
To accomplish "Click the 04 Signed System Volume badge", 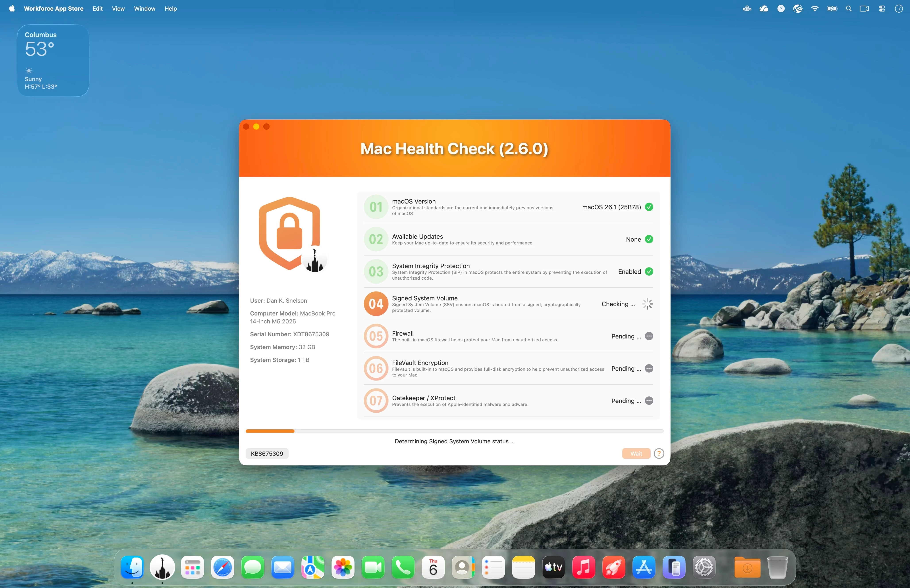I will 376,304.
